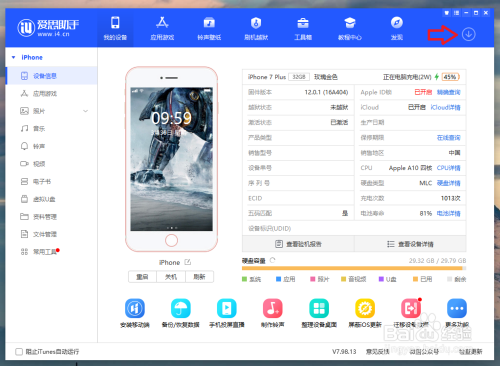Open 安装移动端 tool icon
The height and width of the screenshot is (366, 500).
[135, 308]
